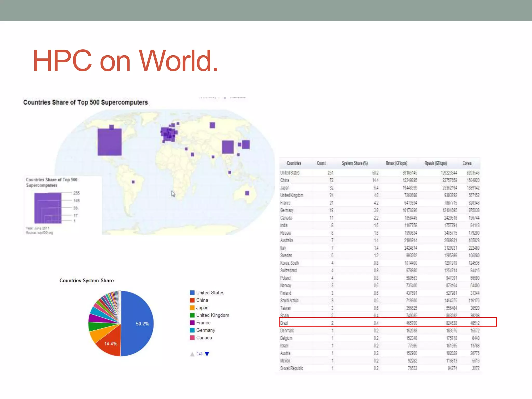Screen dimensions: 532x399
Task: Click the 'Italy' table row name
Action: point(283,248)
